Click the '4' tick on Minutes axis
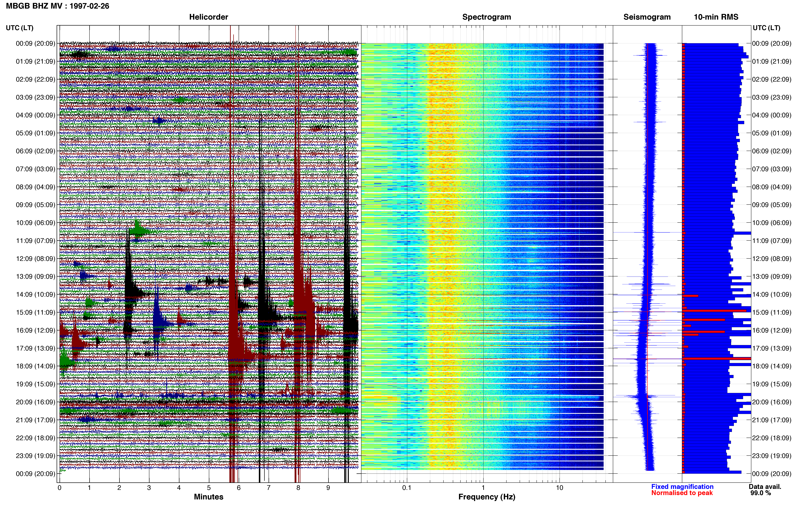Image resolution: width=812 pixels, height=508 pixels. pyautogui.click(x=179, y=488)
